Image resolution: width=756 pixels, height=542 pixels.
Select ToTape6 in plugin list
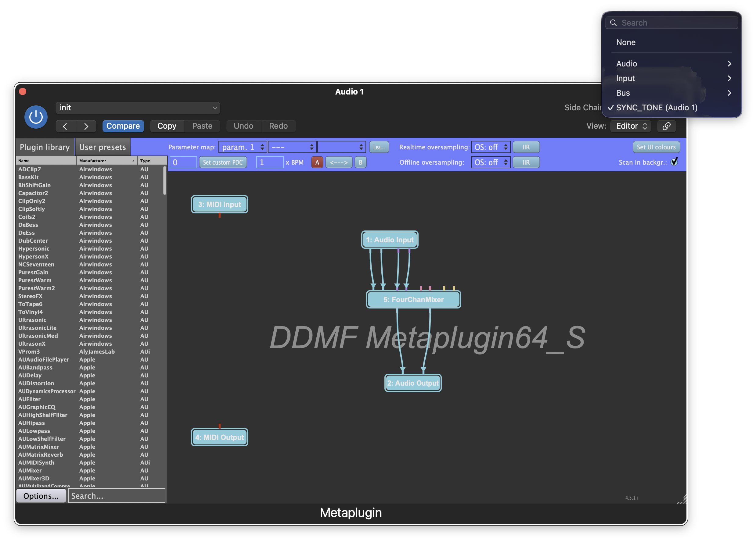pos(89,304)
